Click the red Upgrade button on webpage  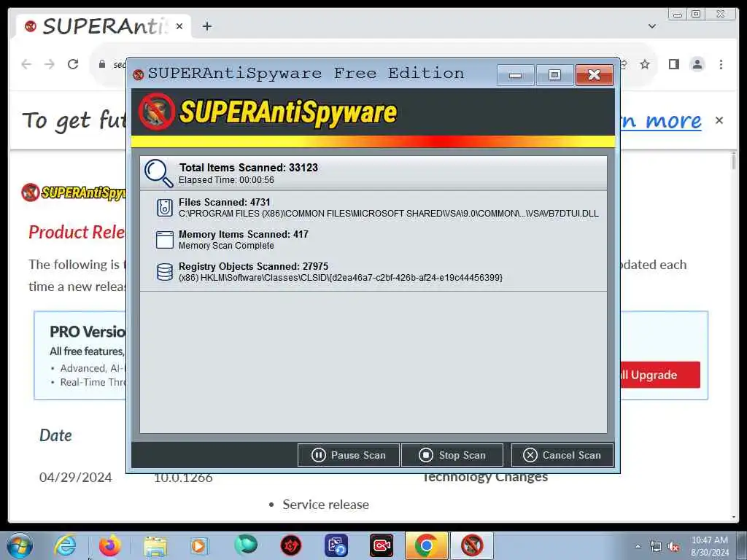point(660,375)
